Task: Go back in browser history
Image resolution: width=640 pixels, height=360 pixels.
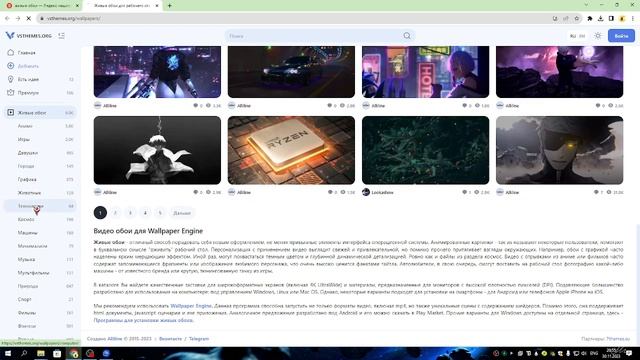Action: [x=7, y=18]
